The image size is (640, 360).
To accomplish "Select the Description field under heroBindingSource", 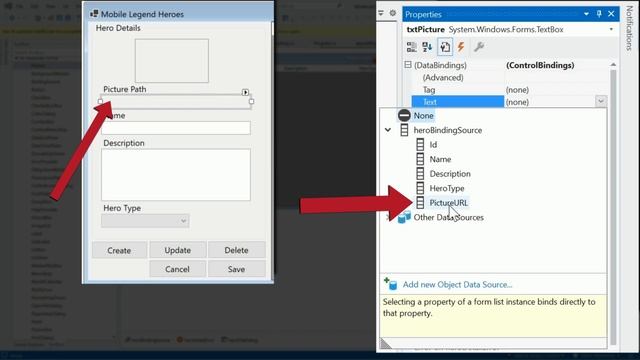I will pyautogui.click(x=450, y=174).
